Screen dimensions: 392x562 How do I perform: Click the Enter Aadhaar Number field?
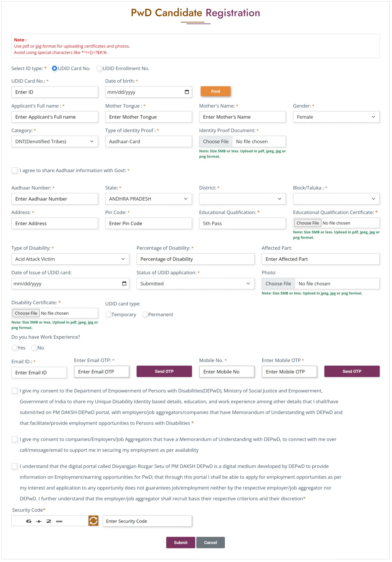pyautogui.click(x=55, y=199)
